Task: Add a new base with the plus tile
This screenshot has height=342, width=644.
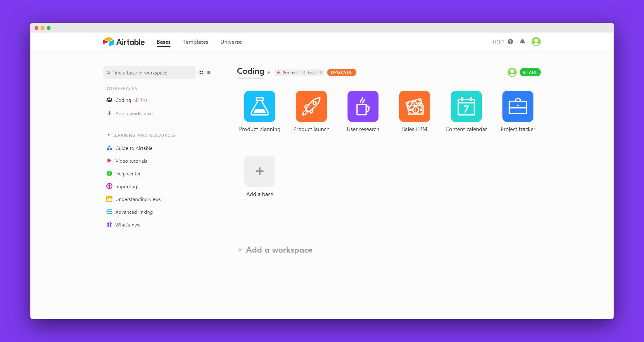Action: pos(259,171)
